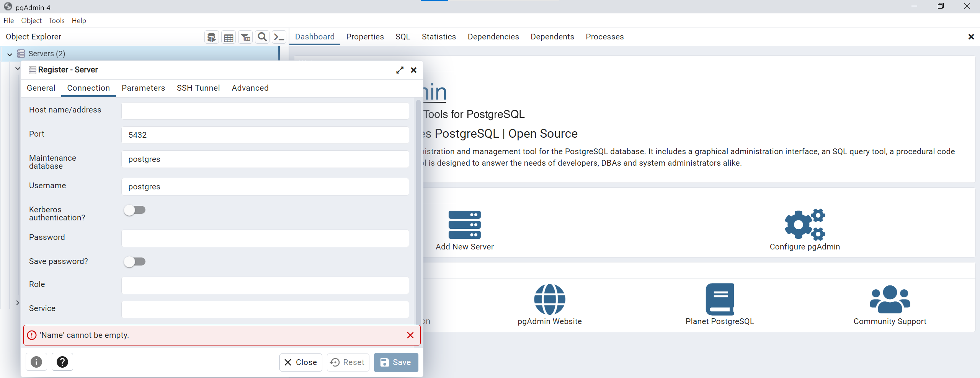This screenshot has width=980, height=378.
Task: Click the Filtered Rows toolbar icon
Action: (245, 37)
